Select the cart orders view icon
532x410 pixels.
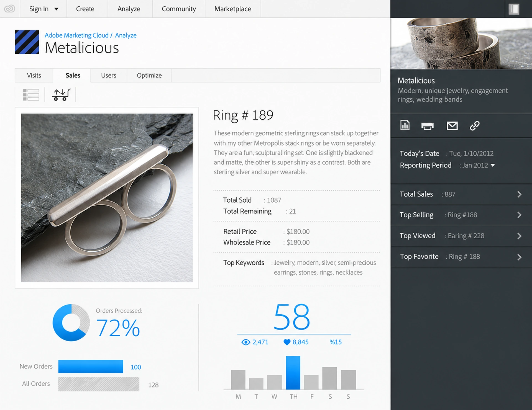[x=61, y=95]
